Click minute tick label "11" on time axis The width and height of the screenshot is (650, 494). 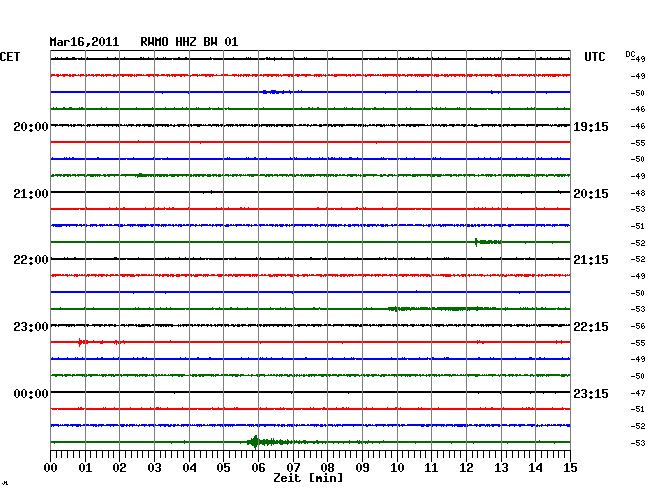pos(431,468)
